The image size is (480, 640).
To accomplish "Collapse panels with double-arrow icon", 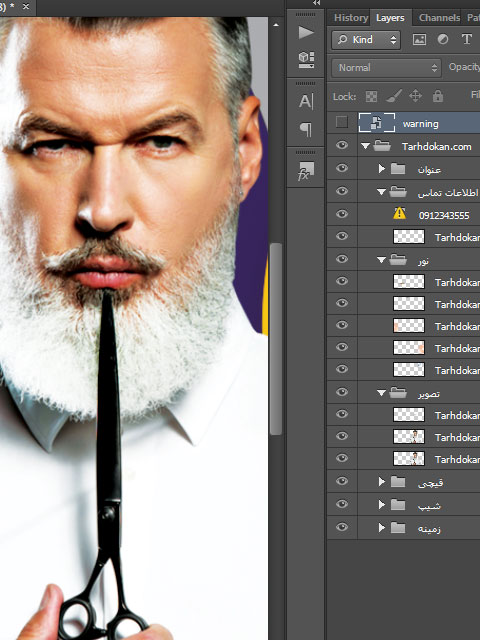I will pos(316,3).
